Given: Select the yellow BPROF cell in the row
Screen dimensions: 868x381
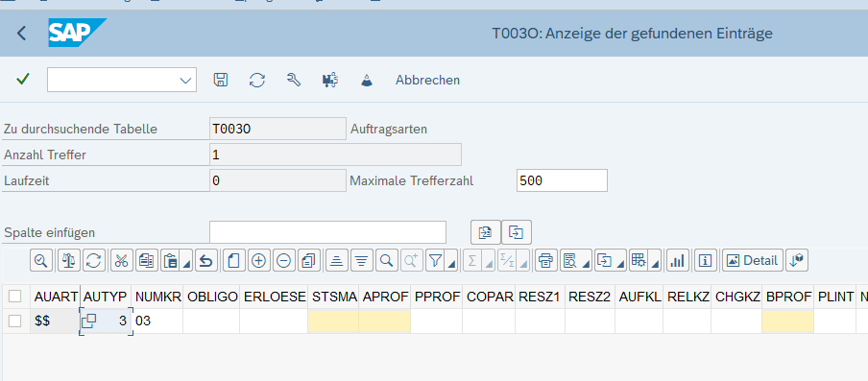Looking at the screenshot, I should 788,321.
